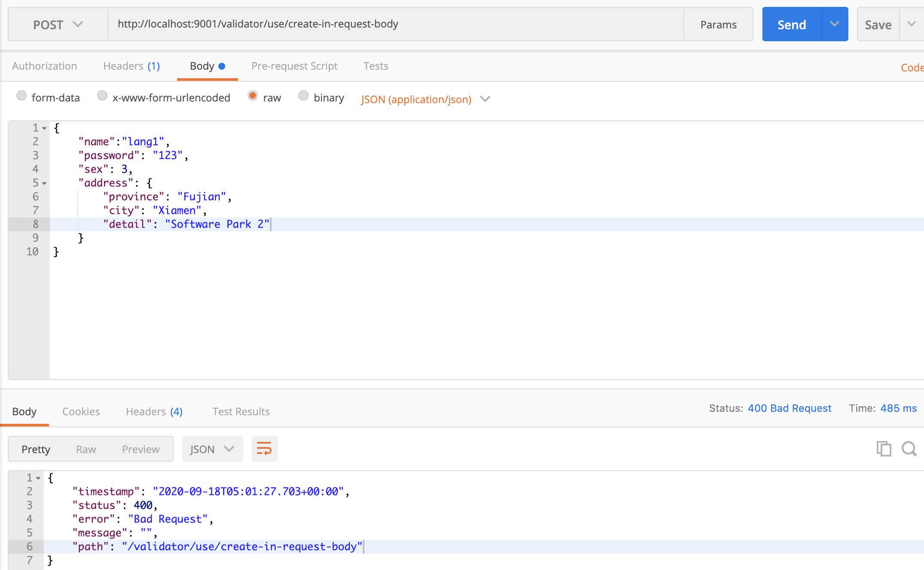This screenshot has width=924, height=570.
Task: Open the Save button dropdown arrow
Action: (x=911, y=24)
